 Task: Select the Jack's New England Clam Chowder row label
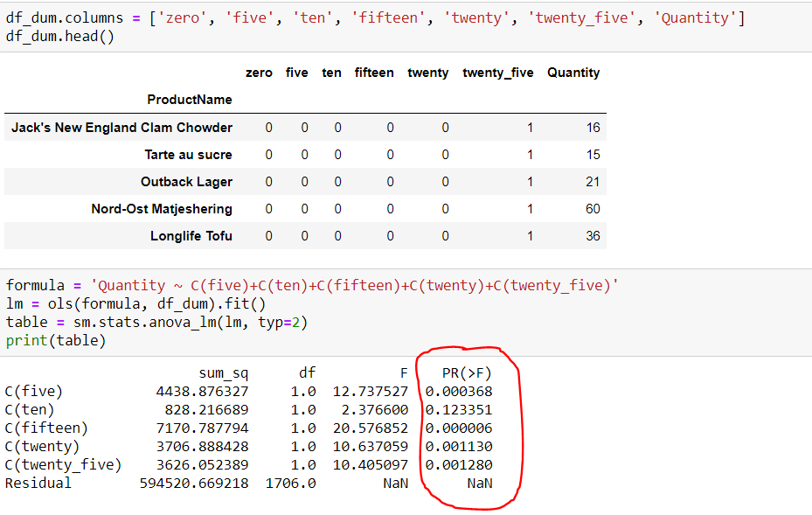coord(122,128)
